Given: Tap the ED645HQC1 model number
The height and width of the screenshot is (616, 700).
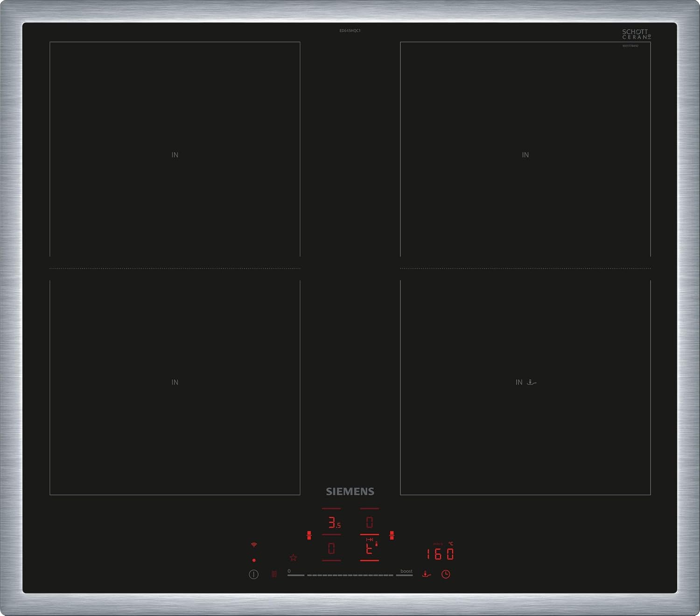Looking at the screenshot, I should pos(350,31).
